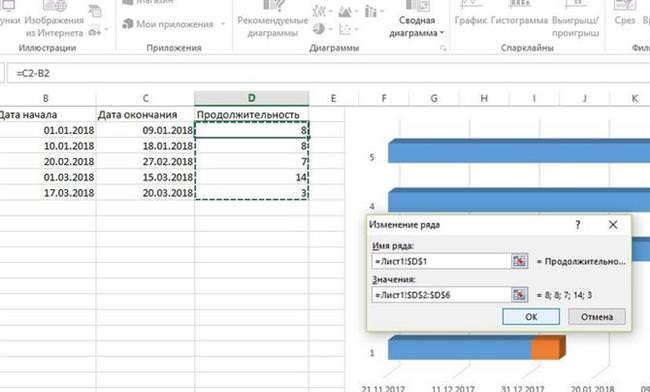Expand the line chart dropdown arrow
This screenshot has height=392, width=650.
click(x=331, y=12)
